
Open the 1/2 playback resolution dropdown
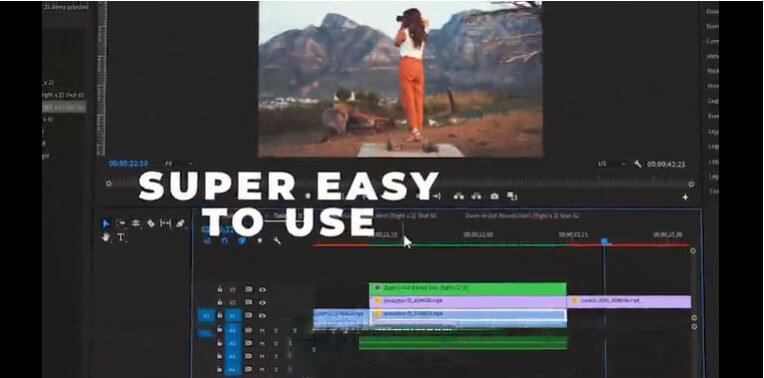click(611, 164)
